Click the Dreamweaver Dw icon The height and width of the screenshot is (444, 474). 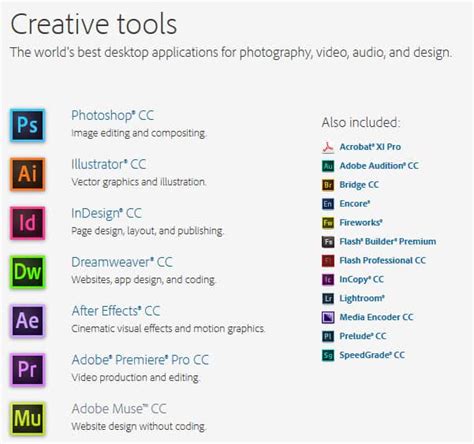[27, 272]
